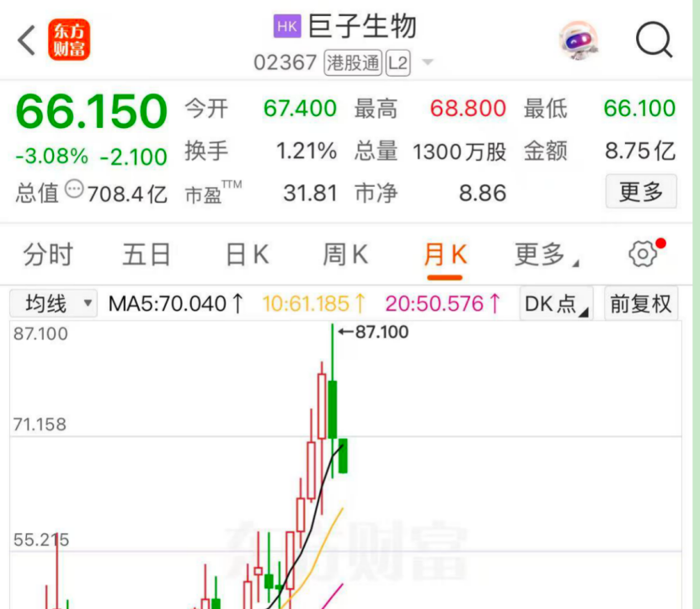Open the 均线 indicator dropdown
This screenshot has height=609, width=700.
54,303
